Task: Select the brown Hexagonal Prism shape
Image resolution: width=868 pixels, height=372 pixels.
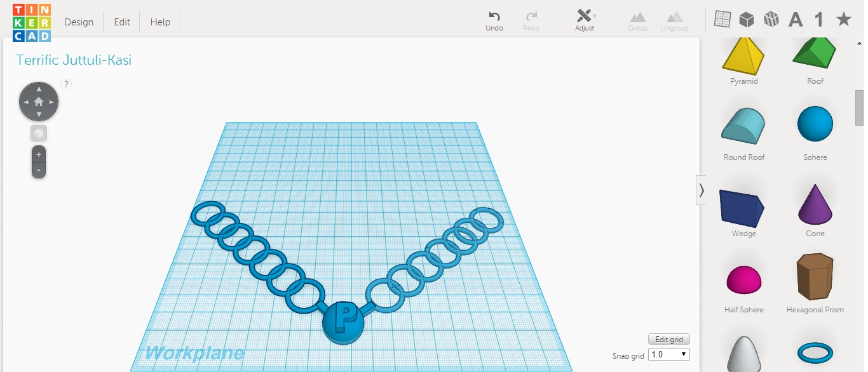Action: [815, 277]
